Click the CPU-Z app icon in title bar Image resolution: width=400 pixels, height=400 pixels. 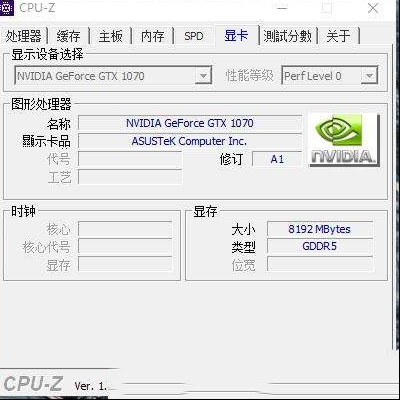(6, 7)
